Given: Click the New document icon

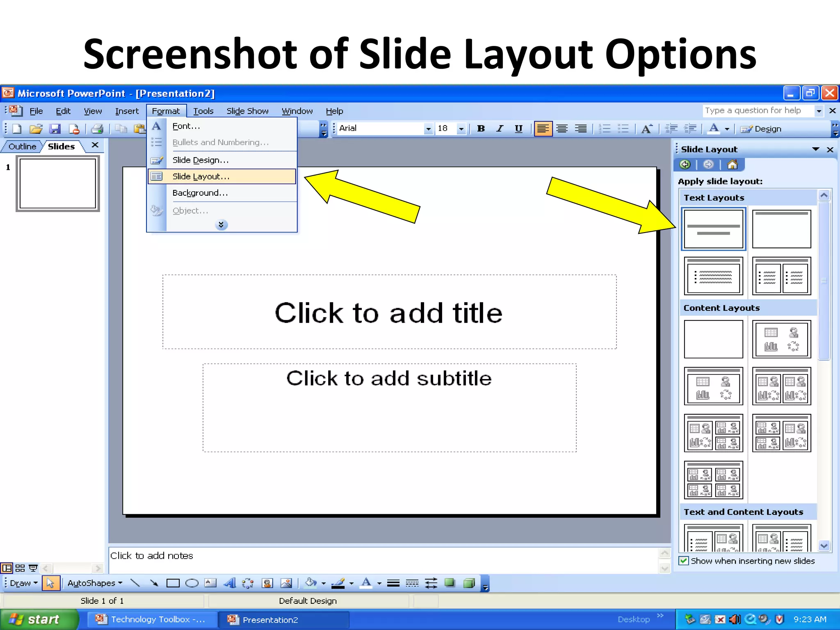Looking at the screenshot, I should (x=17, y=129).
